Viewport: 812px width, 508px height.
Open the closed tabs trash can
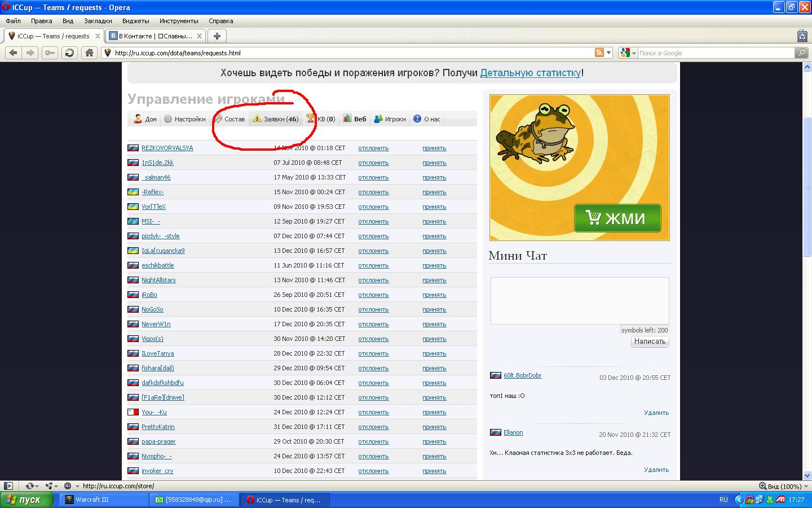click(x=802, y=36)
